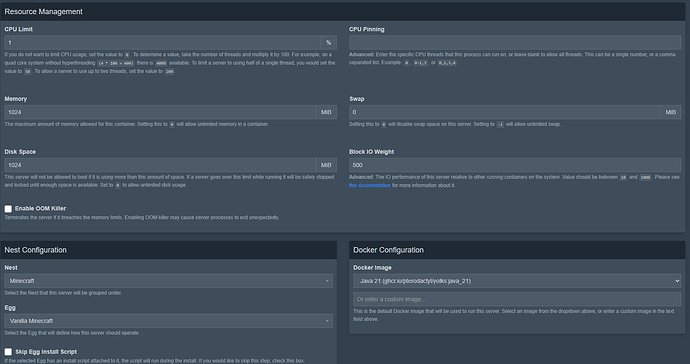Check Skip Egg Install Script box
The image size is (690, 364).
[x=8, y=352]
